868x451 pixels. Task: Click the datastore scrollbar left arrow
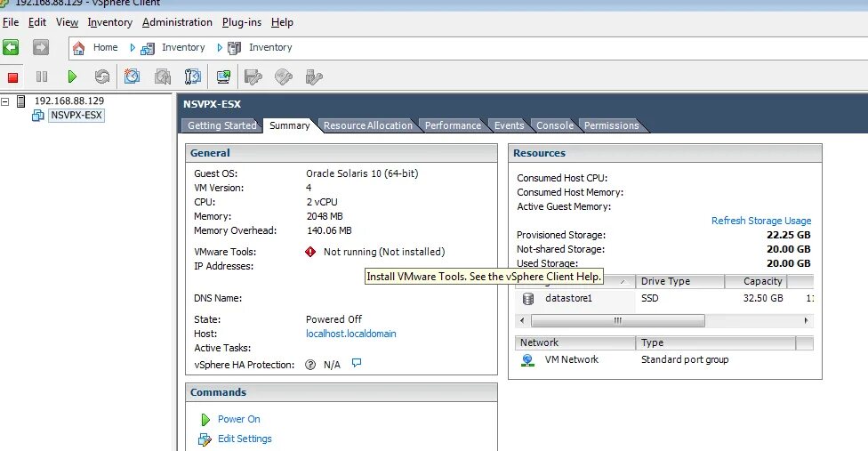tap(522, 320)
